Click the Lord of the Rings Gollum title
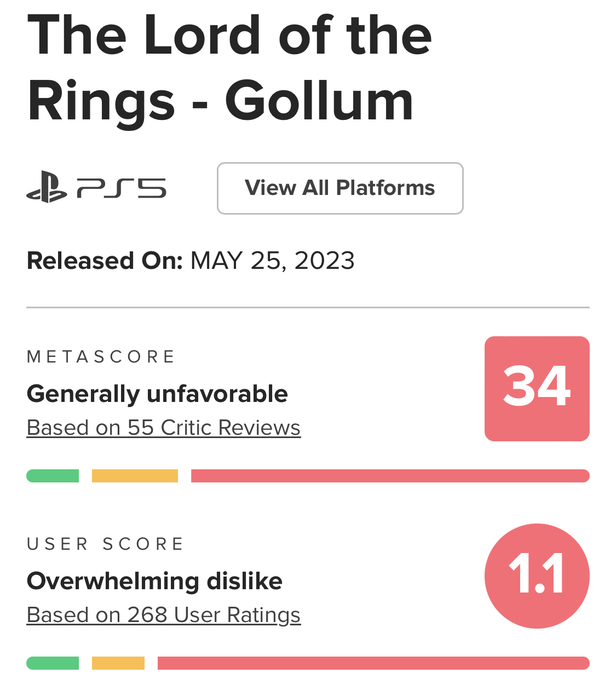 click(x=229, y=68)
